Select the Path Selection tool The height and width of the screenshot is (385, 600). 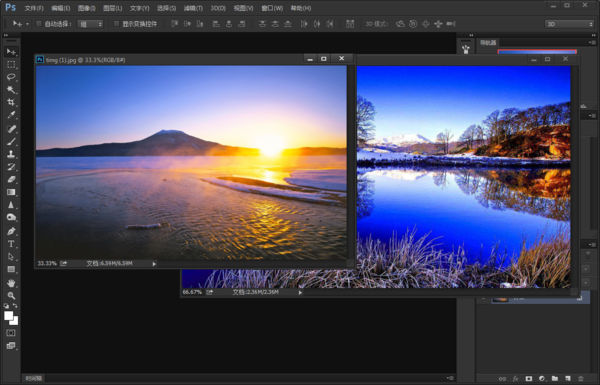tap(11, 257)
